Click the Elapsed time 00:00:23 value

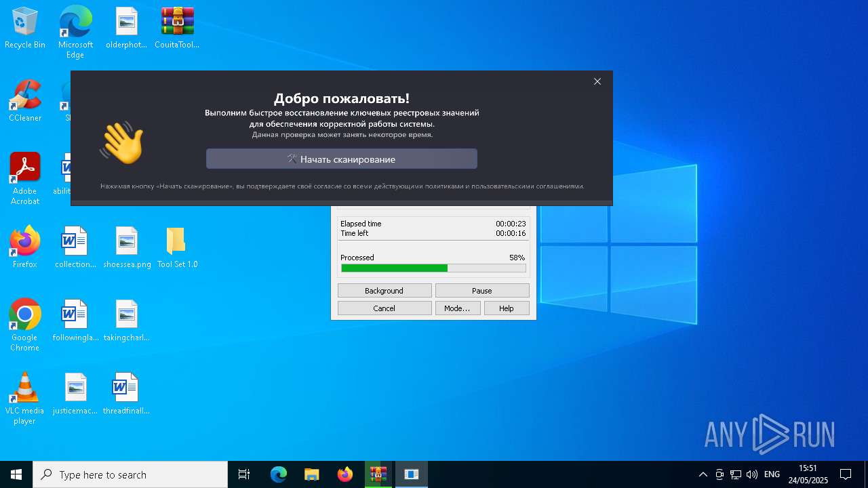pos(511,224)
